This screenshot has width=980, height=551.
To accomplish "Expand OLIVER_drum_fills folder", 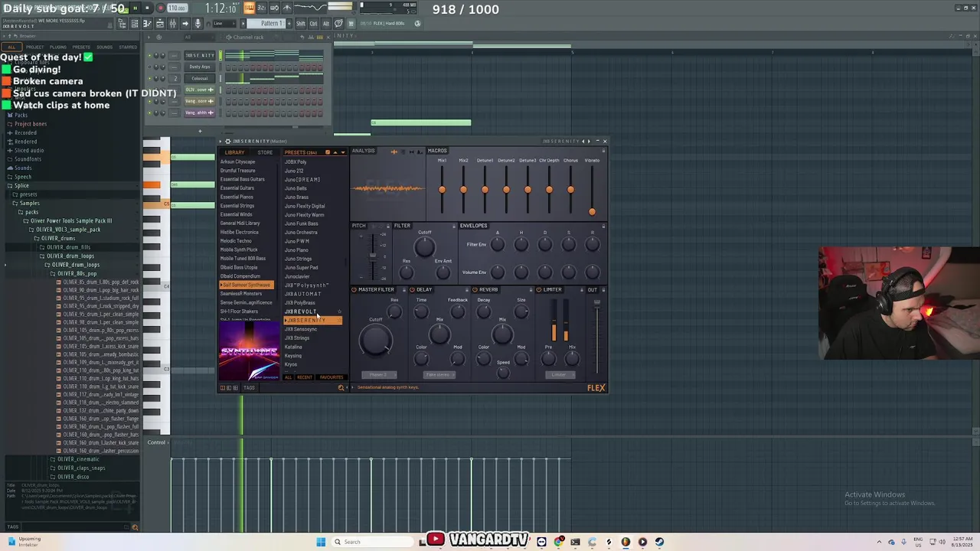I will [x=67, y=247].
